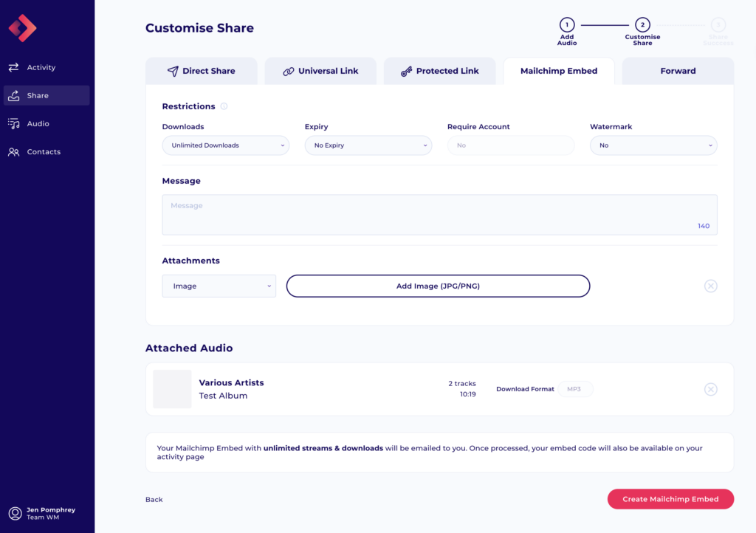Open the Watermark dropdown
Screen dimensions: 756x533
(x=653, y=145)
